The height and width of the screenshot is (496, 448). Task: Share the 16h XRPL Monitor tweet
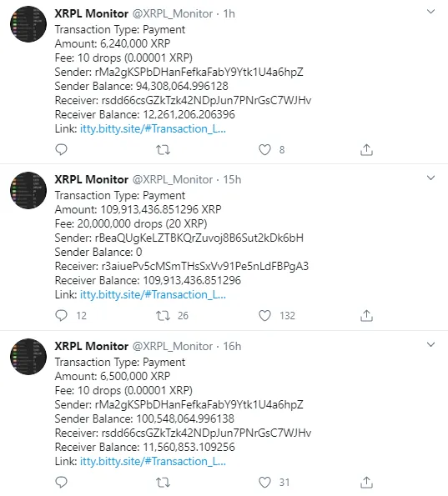(x=366, y=483)
